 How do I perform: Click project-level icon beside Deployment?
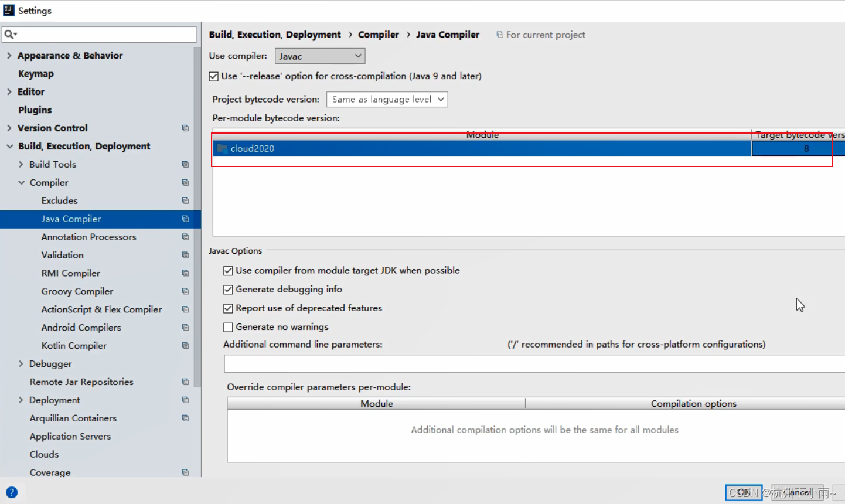pos(185,400)
